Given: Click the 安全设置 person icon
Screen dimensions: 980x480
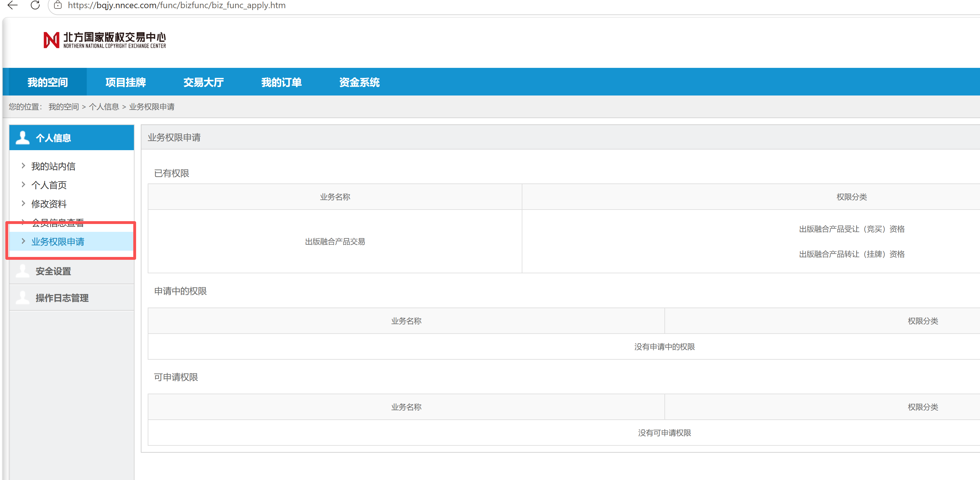Looking at the screenshot, I should coord(22,271).
